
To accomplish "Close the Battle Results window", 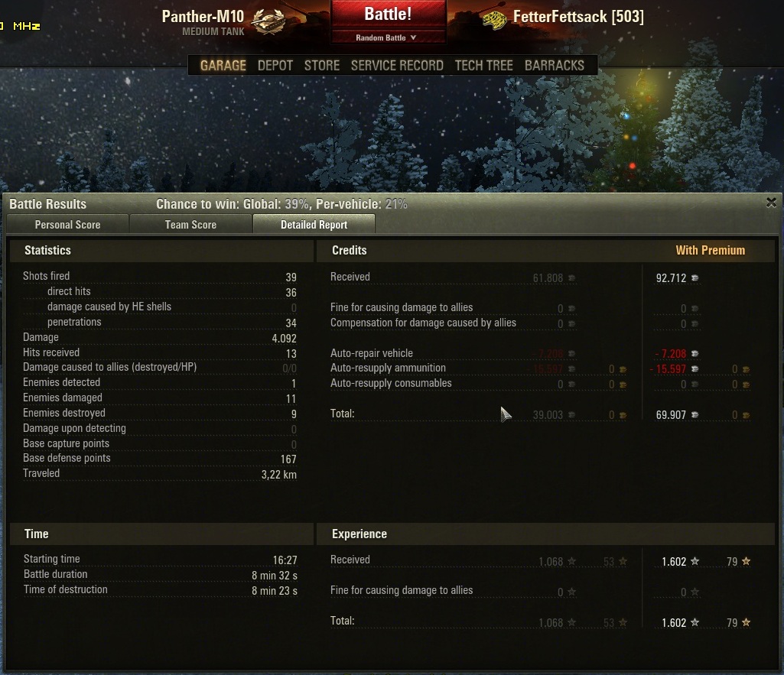I will point(771,203).
